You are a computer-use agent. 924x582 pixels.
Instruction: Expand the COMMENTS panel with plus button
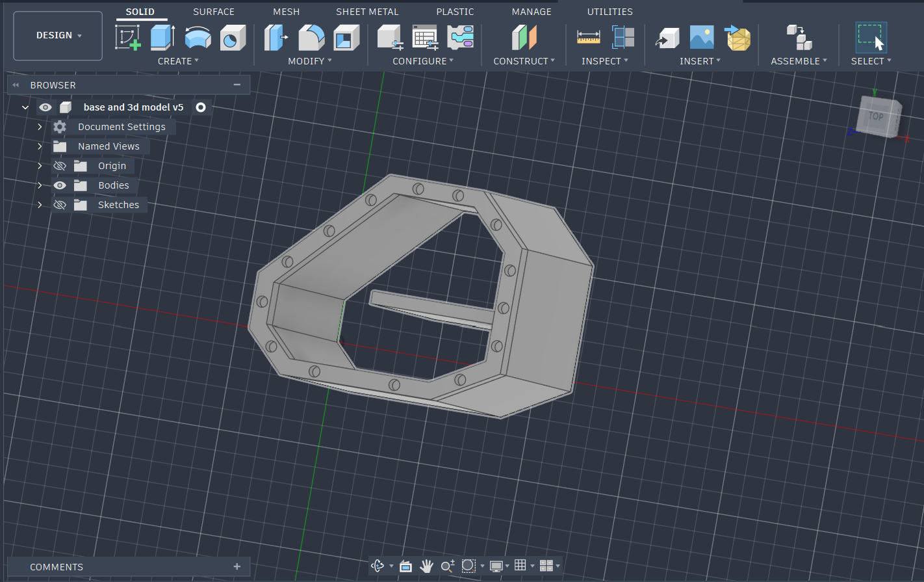click(x=237, y=566)
